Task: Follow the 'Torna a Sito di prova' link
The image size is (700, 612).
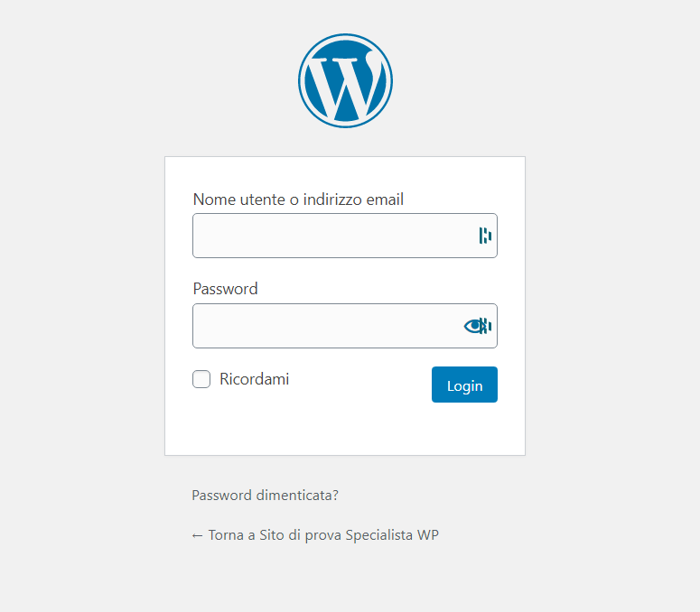Action: pyautogui.click(x=315, y=535)
